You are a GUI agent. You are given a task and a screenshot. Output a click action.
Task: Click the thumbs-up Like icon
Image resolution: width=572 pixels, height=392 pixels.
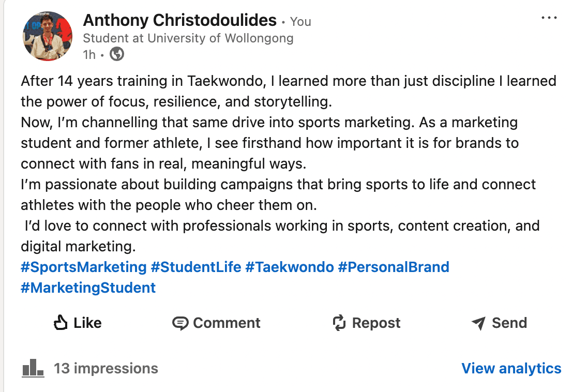click(61, 323)
